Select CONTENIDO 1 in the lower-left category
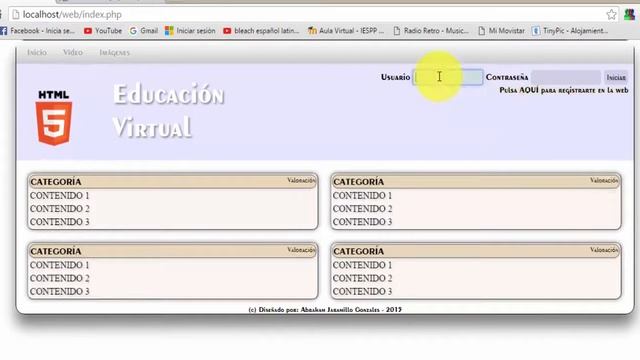The image size is (640, 360). [x=60, y=265]
